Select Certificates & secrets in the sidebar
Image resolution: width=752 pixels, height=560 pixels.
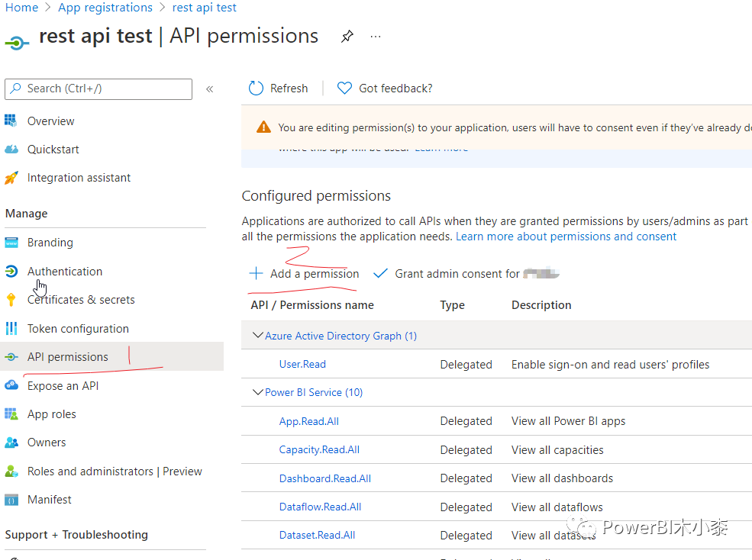pyautogui.click(x=81, y=300)
